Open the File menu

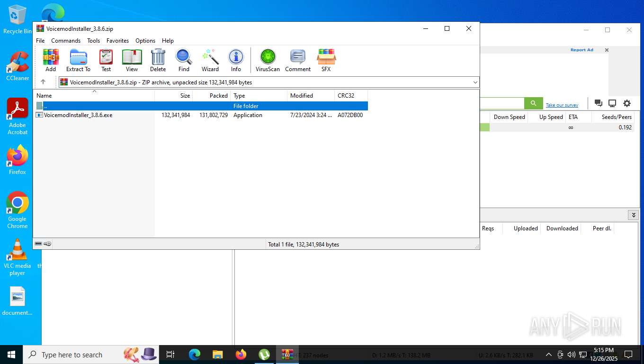click(40, 41)
